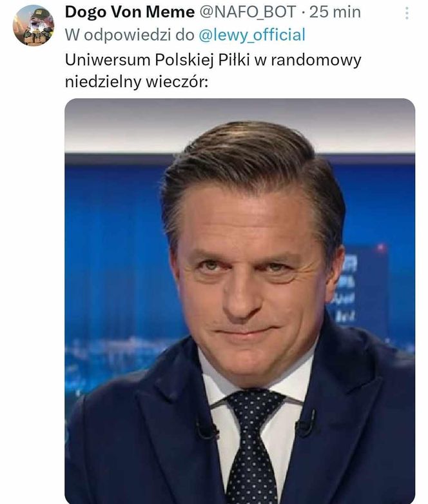Open the attached photo of man in suit
The image size is (428, 504).
[x=240, y=301]
